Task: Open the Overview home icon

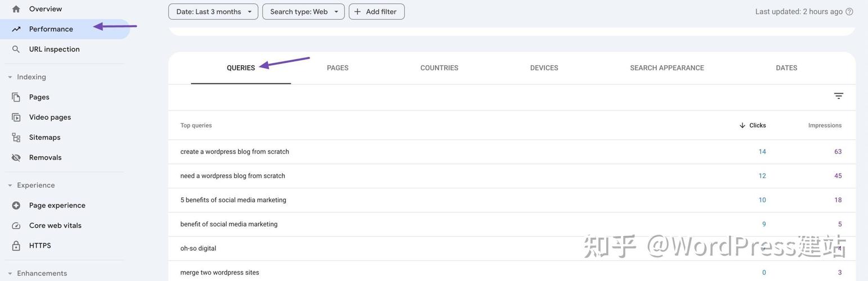Action: click(16, 9)
